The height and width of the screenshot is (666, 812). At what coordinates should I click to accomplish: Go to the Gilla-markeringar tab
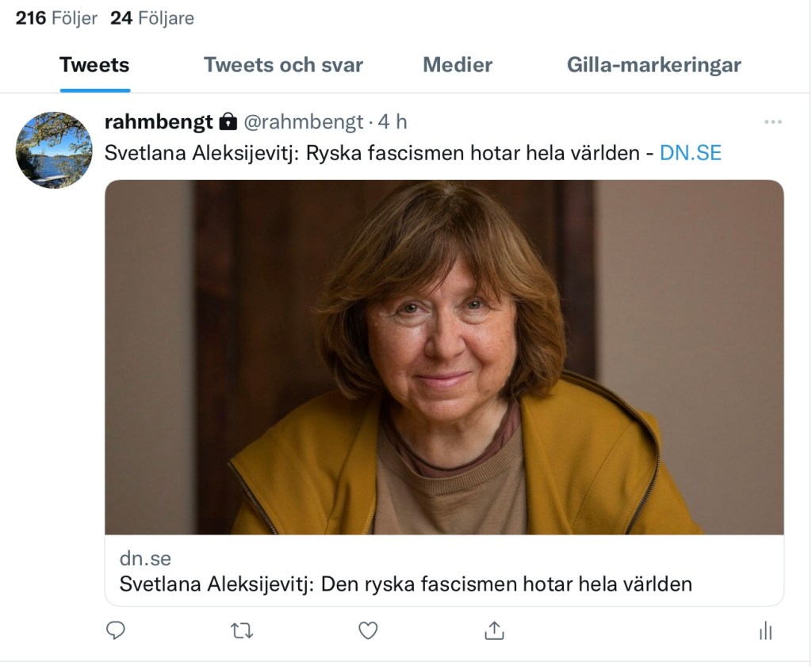pyautogui.click(x=653, y=65)
